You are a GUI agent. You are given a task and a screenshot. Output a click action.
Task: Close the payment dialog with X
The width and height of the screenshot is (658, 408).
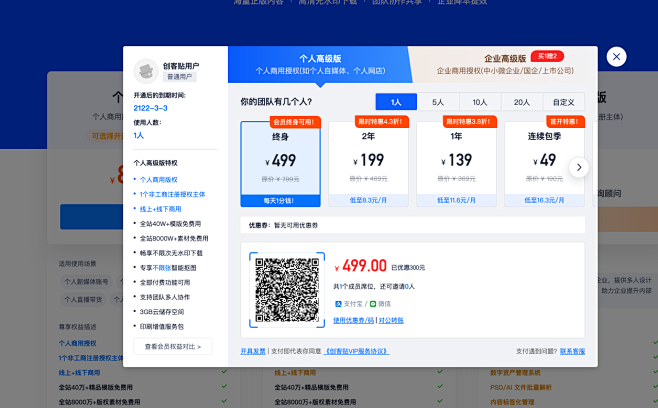616,57
